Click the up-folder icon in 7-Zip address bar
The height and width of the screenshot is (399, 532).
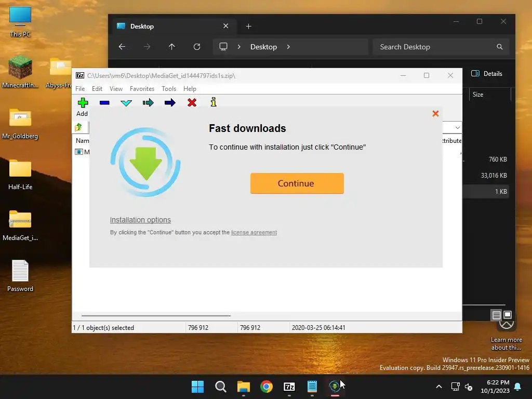(79, 127)
